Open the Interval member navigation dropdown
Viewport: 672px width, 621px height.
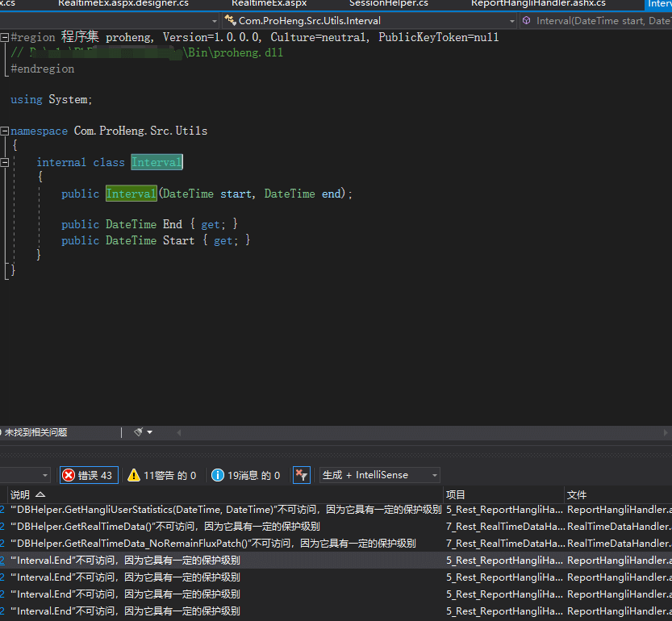click(595, 21)
